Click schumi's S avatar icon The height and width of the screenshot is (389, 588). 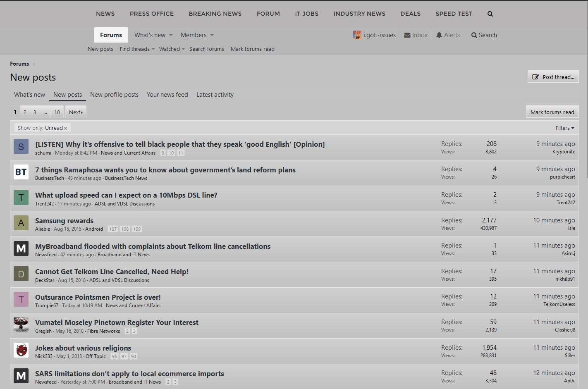pyautogui.click(x=21, y=146)
